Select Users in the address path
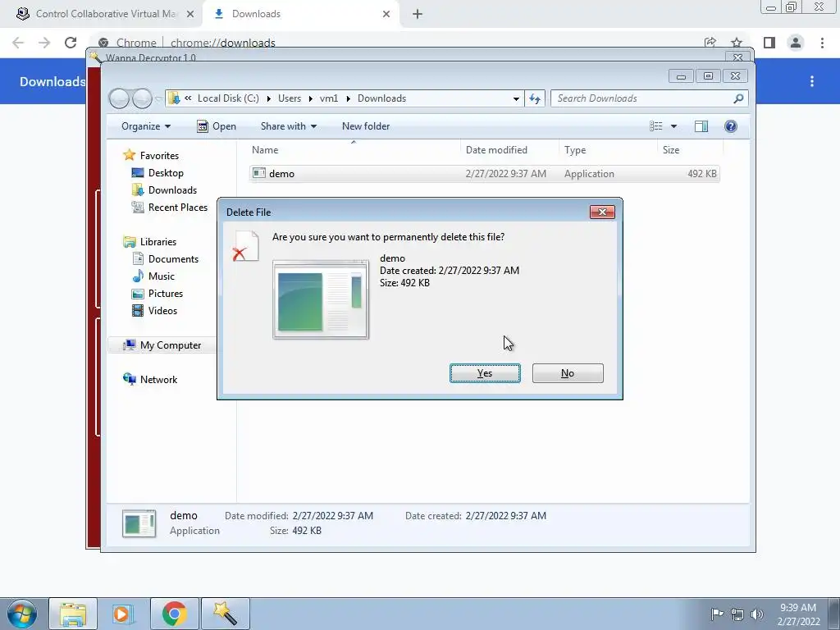The image size is (840, 630). click(x=290, y=98)
